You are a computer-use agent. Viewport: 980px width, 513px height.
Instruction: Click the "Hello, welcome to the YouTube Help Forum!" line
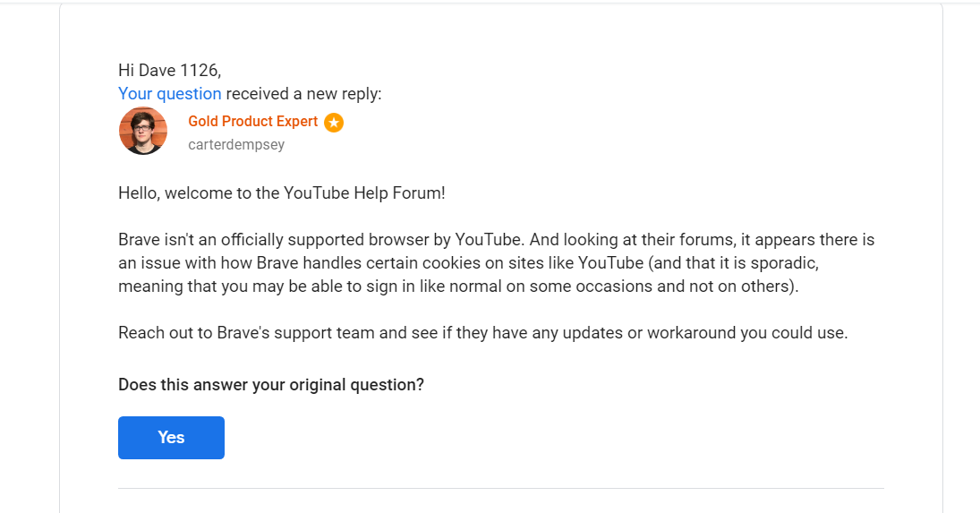click(x=281, y=192)
